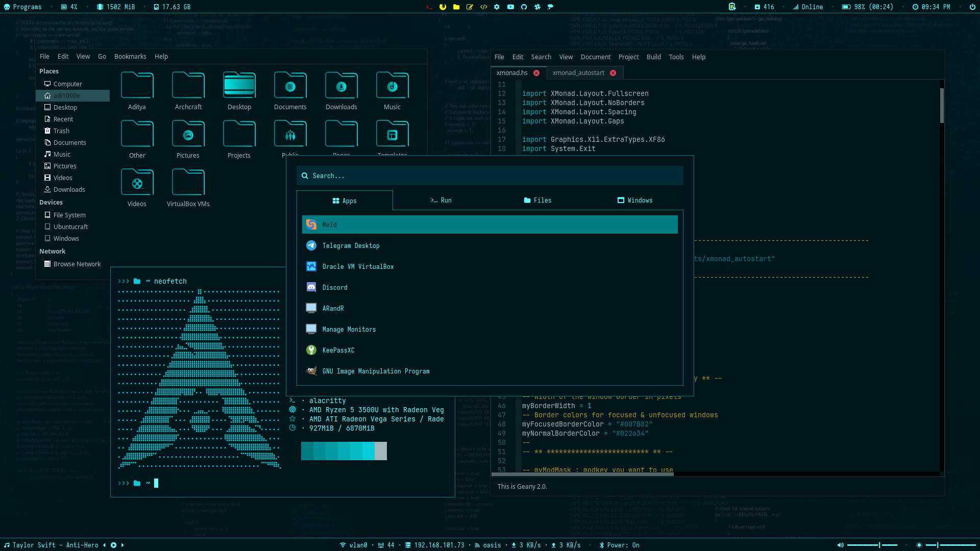The image size is (980, 551).
Task: Open Discord from the launcher list
Action: point(335,287)
